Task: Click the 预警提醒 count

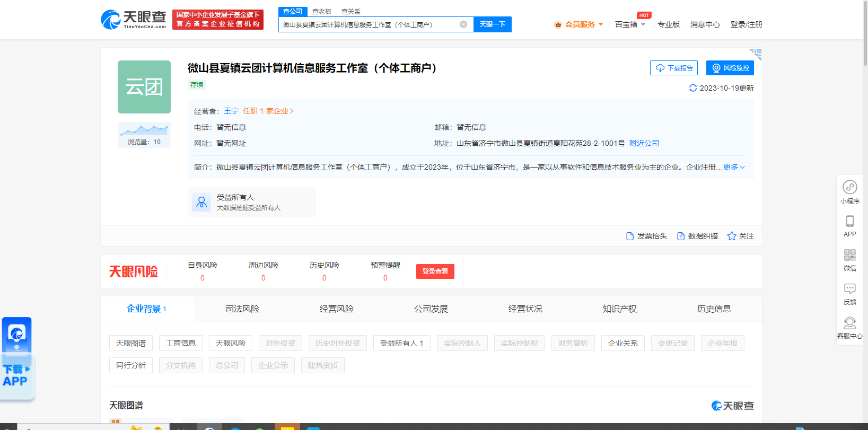Action: click(385, 278)
